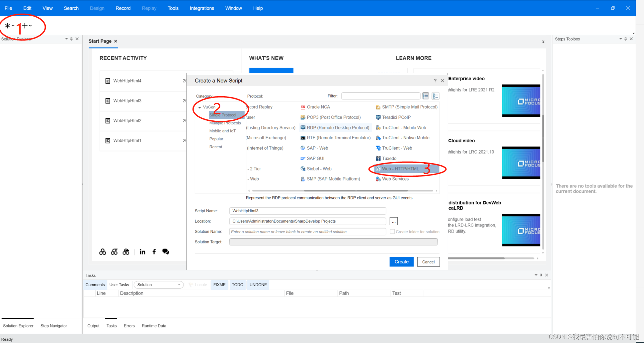
Task: Open the File menu
Action: click(8, 8)
